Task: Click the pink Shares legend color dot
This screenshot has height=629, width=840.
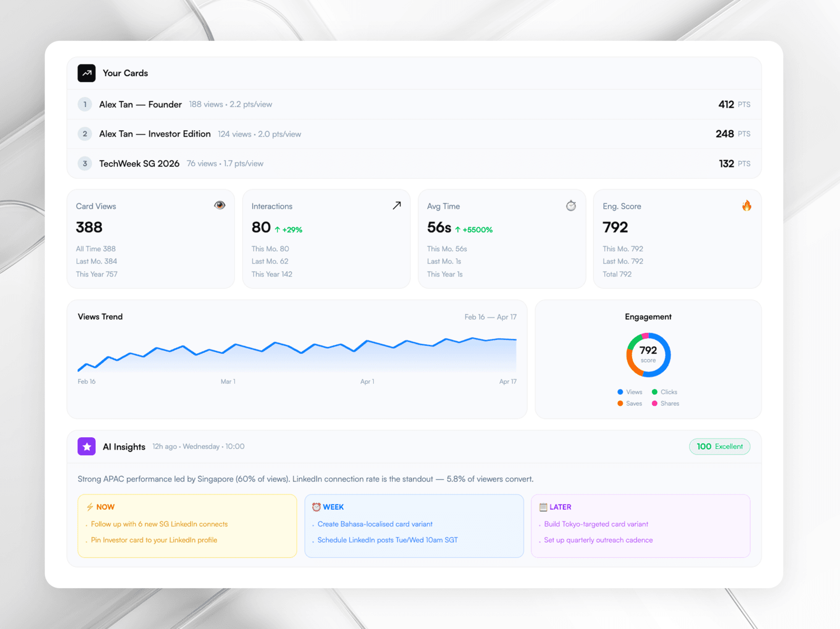Action: click(655, 404)
